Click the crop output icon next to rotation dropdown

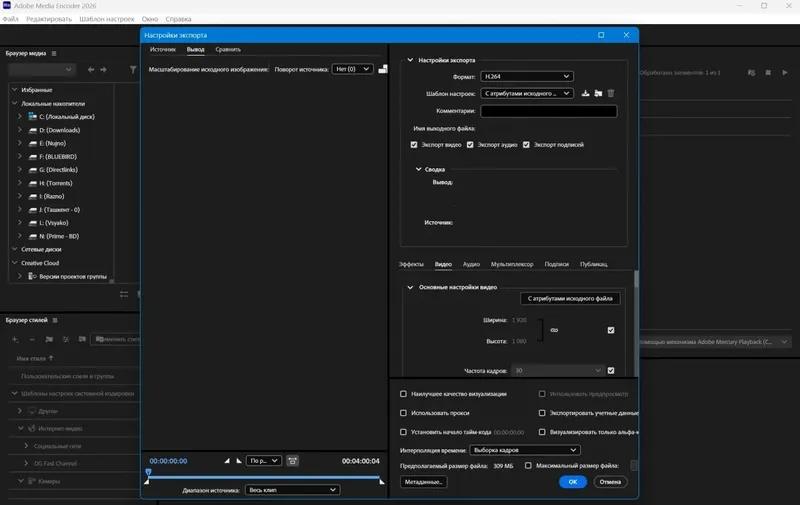pos(383,69)
